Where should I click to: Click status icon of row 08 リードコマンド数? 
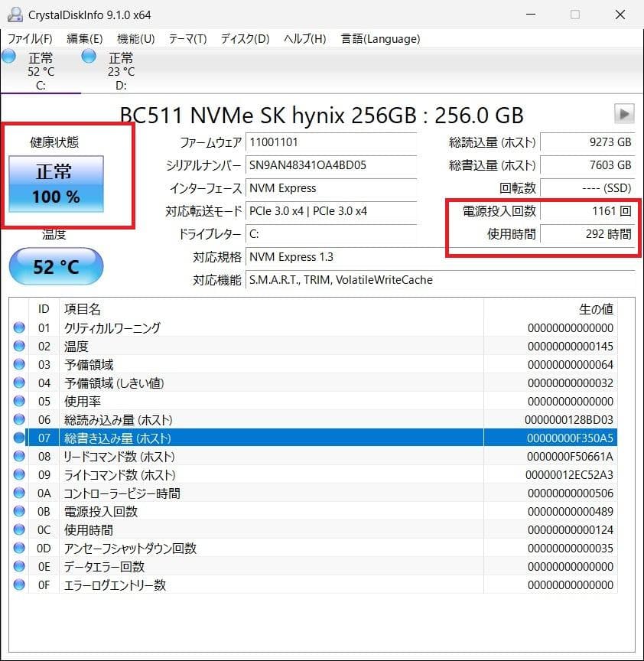coord(19,456)
